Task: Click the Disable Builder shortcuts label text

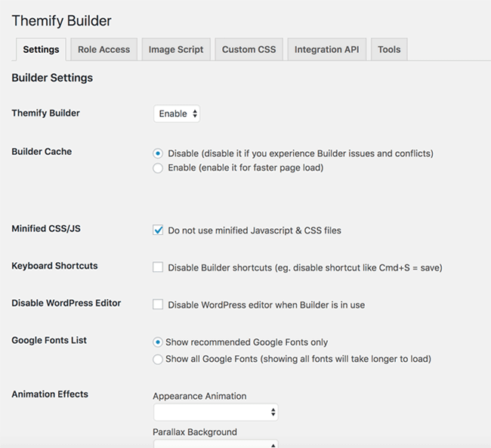Action: pos(305,268)
